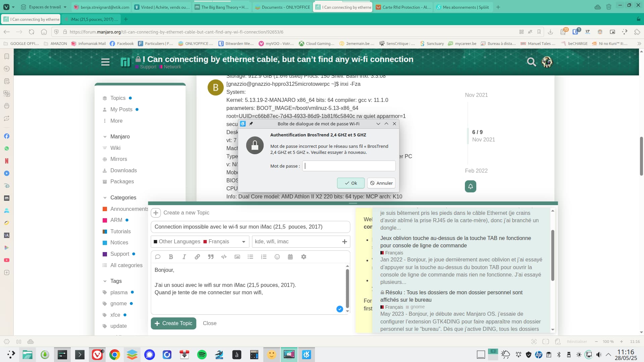Switch to the iMac (21,5 pouces, 2017) tab

click(92, 19)
